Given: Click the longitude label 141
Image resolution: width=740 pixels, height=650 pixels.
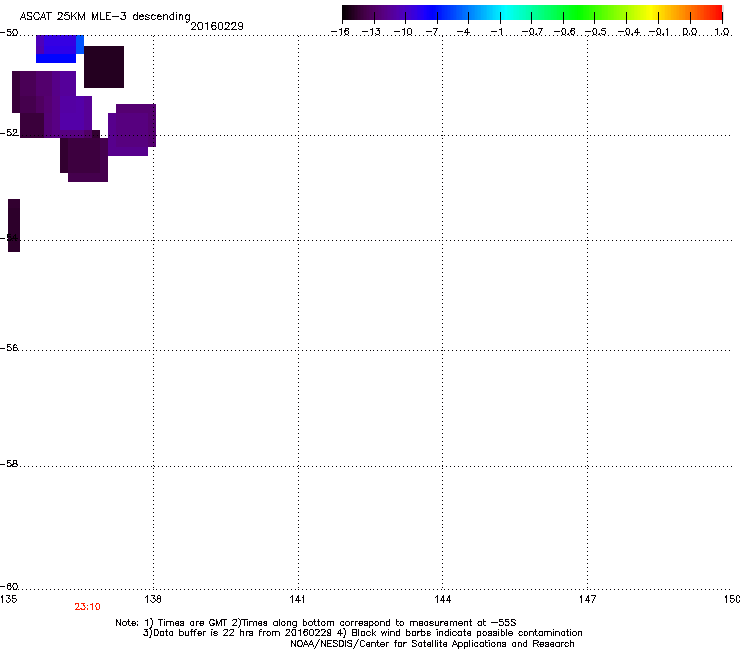Looking at the screenshot, I should tap(297, 599).
